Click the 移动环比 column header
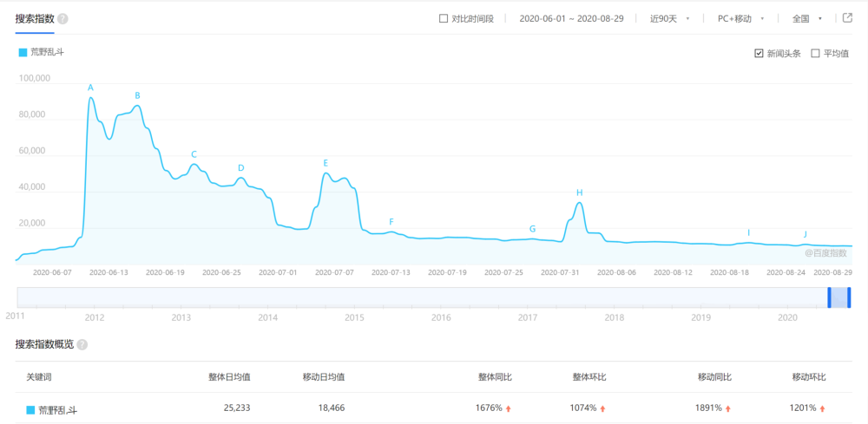This screenshot has height=424, width=868. [809, 377]
